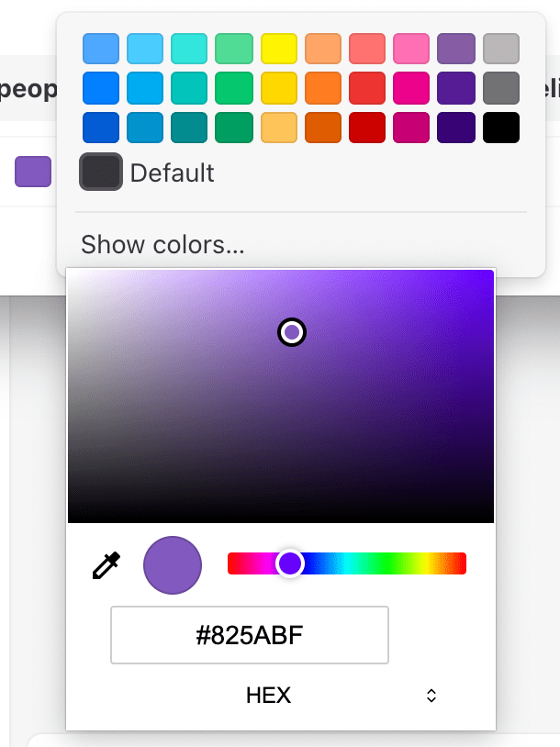Select the Default color swatch
This screenshot has width=560, height=747.
pyautogui.click(x=101, y=173)
